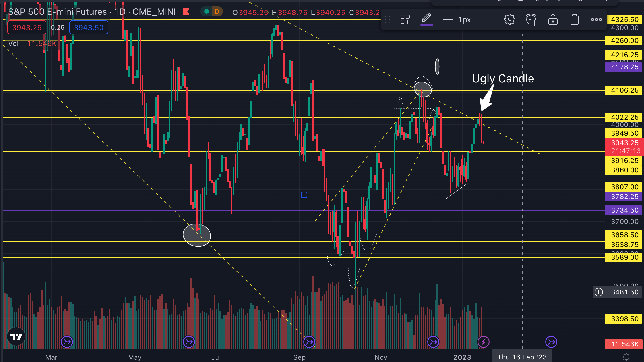
Task: Click the TradingView logo
Action: point(16,337)
